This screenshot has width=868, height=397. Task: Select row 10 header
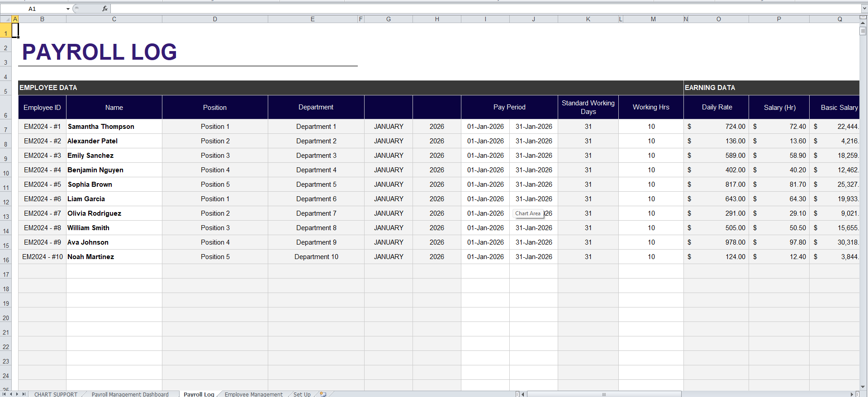[x=6, y=170]
